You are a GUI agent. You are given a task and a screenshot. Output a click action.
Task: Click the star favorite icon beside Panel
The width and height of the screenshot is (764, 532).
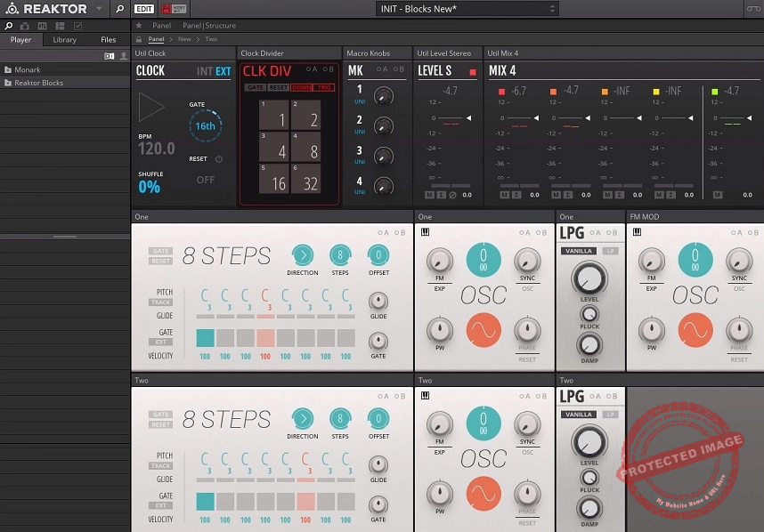139,25
